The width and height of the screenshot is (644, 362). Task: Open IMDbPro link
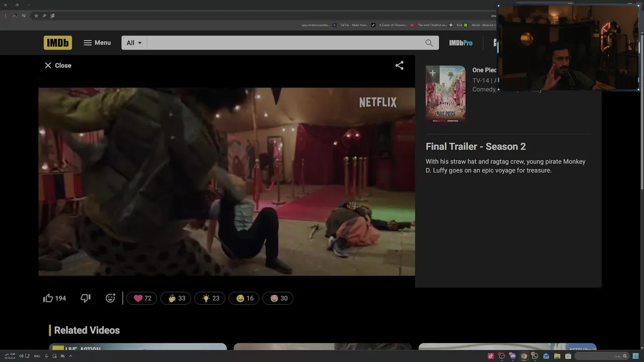tap(461, 43)
